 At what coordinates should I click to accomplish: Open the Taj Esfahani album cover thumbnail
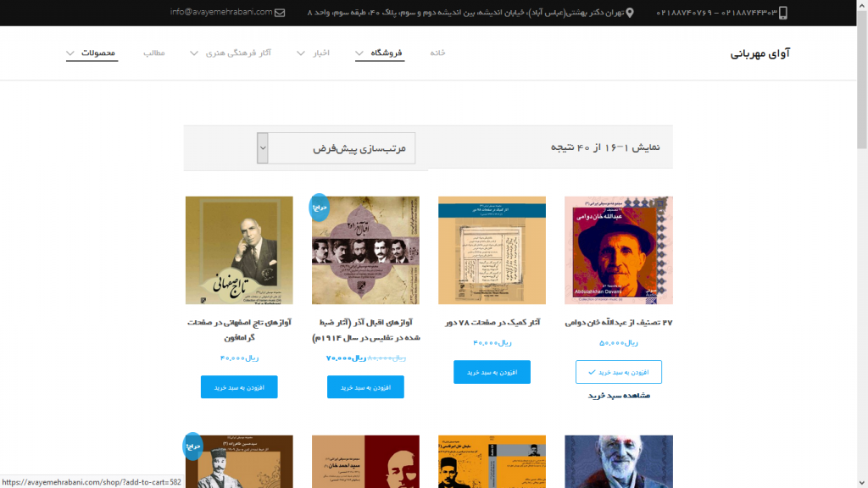pos(239,250)
